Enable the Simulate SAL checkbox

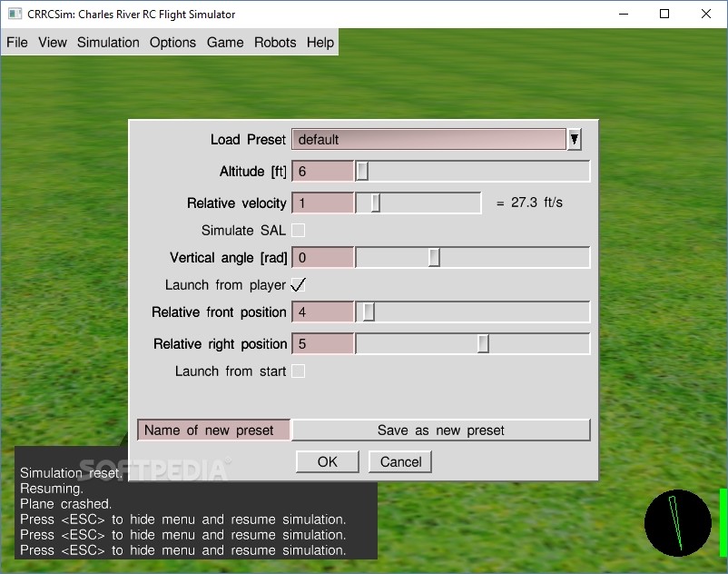(298, 231)
